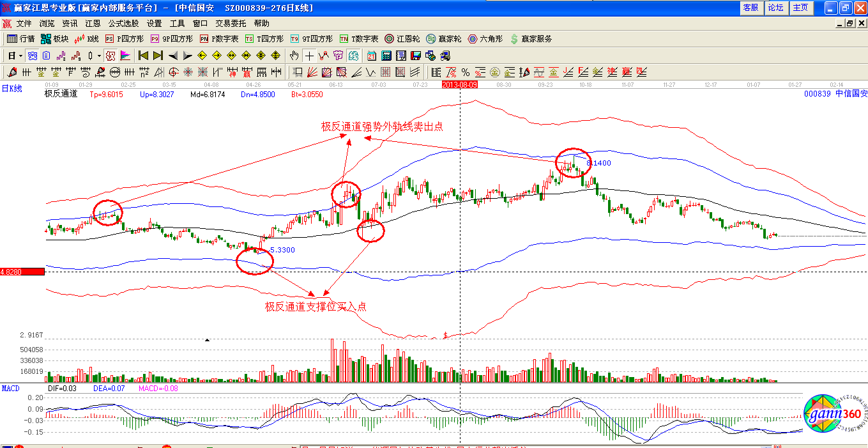Open the candlestick style dropdown arrow
Image resolution: width=868 pixels, height=448 pixels.
(99, 56)
